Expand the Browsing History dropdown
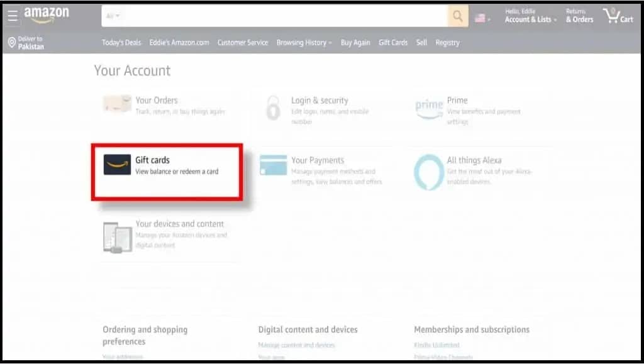 (304, 43)
